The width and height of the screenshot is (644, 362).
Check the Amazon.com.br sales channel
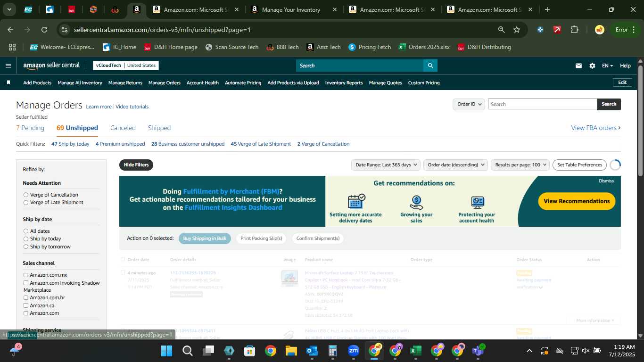(26, 297)
